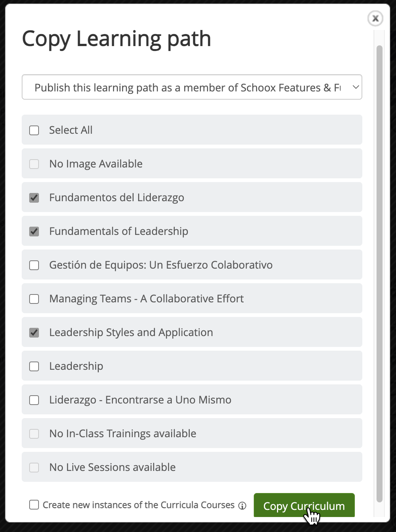Screen dimensions: 396x532
Task: Uncheck Fundamentos del Liderazgo
Action: pos(34,197)
